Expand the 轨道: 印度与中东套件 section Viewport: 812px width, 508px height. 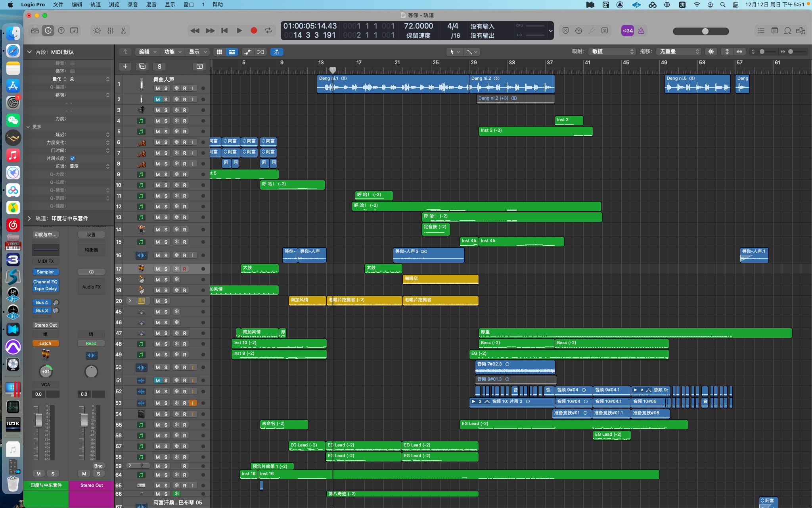point(29,218)
